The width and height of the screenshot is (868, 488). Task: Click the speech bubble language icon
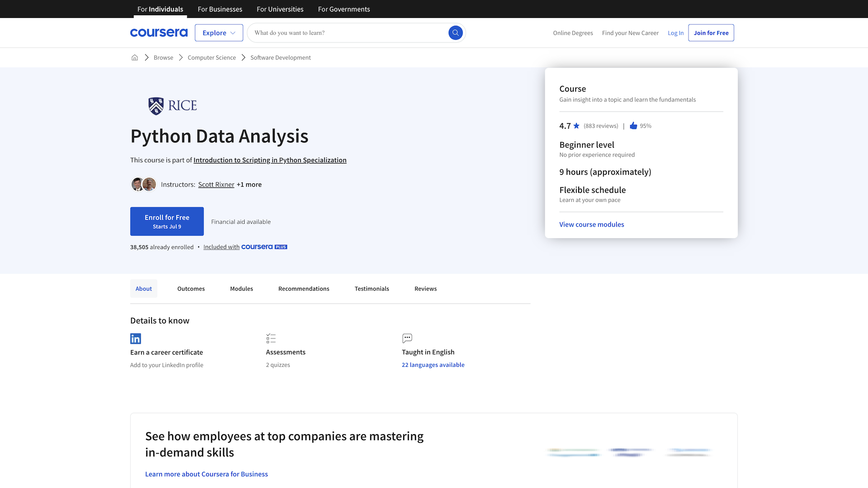[407, 338]
